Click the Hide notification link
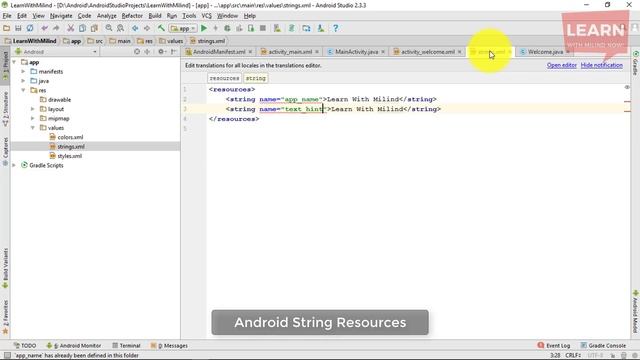640x360 pixels. tap(602, 65)
